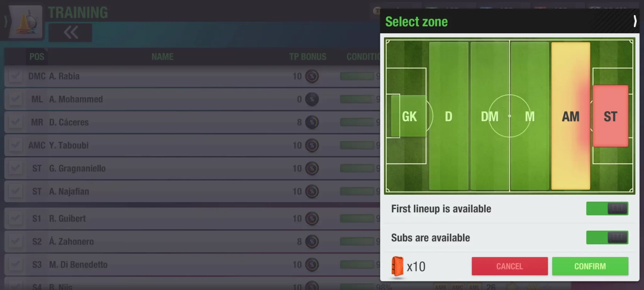Sort by the POS column header
Image resolution: width=644 pixels, height=290 pixels.
37,57
